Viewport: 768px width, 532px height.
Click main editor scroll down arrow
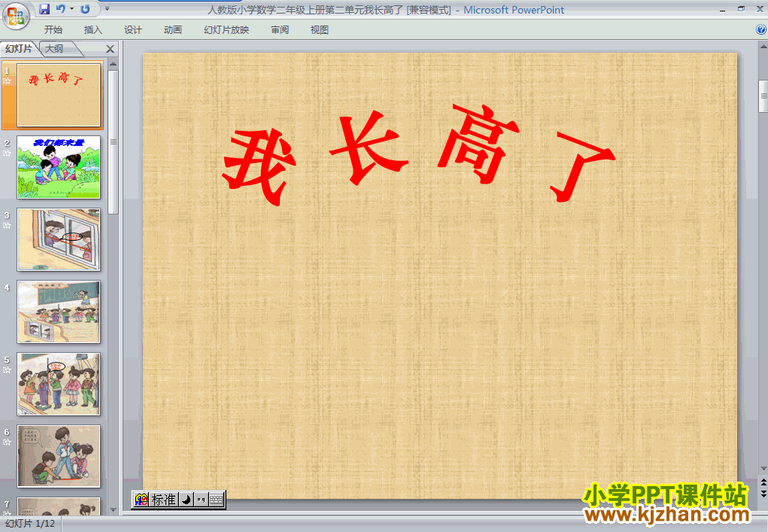[763, 469]
